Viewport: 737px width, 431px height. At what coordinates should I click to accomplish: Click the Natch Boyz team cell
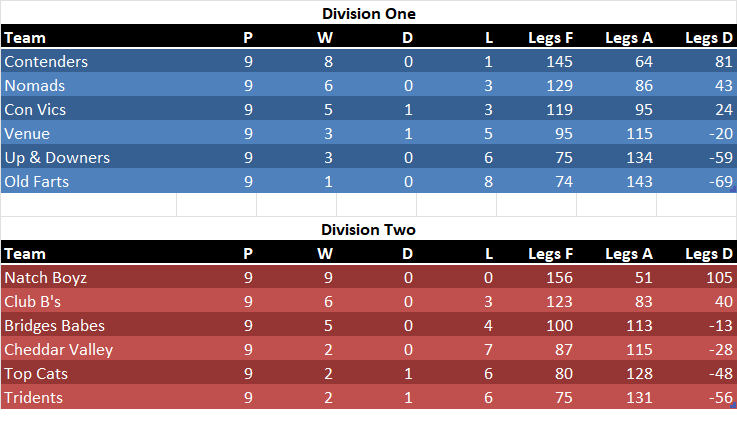tap(44, 278)
